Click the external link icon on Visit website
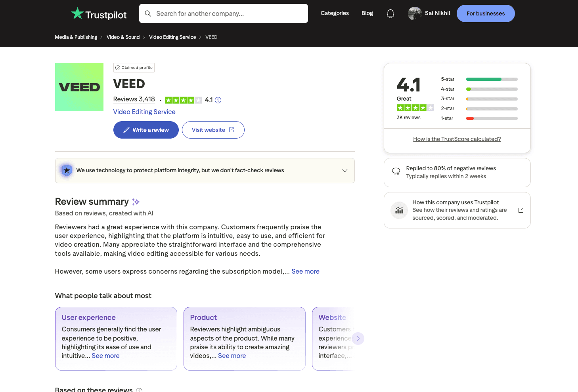The image size is (578, 392). (x=232, y=130)
